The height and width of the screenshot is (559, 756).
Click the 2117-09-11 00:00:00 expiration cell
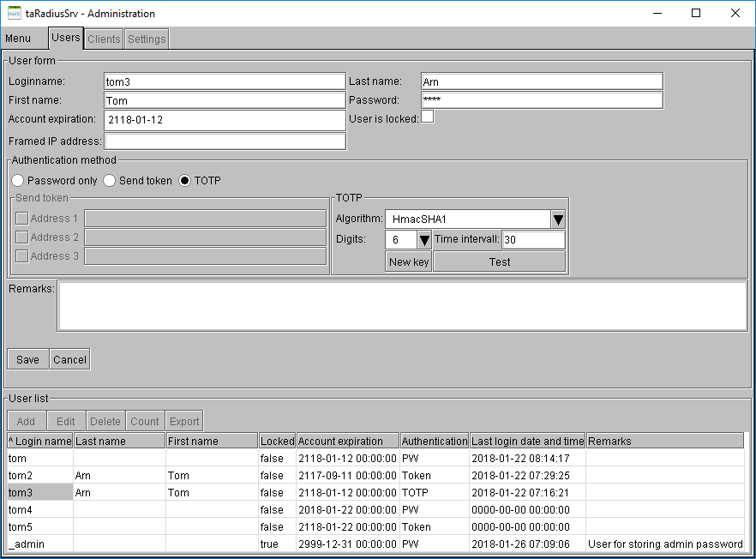point(348,476)
